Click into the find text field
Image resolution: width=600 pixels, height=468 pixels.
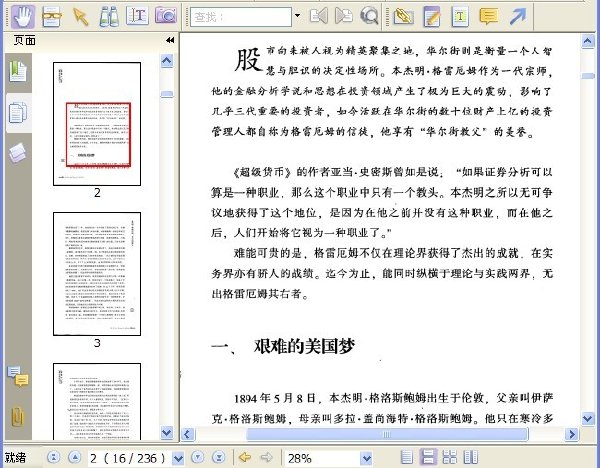[241, 17]
